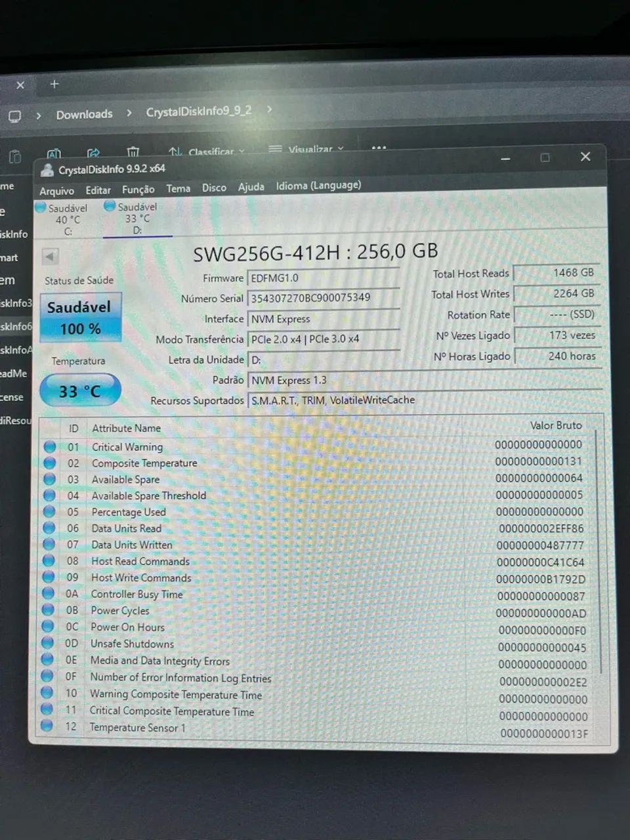Click the status dot of Controller Busy Time
This screenshot has height=840, width=630.
(x=49, y=594)
